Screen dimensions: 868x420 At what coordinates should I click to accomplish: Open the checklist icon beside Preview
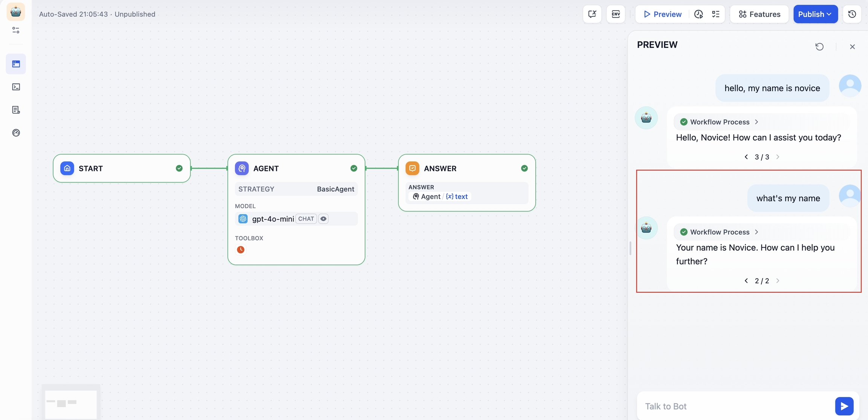[x=715, y=14]
